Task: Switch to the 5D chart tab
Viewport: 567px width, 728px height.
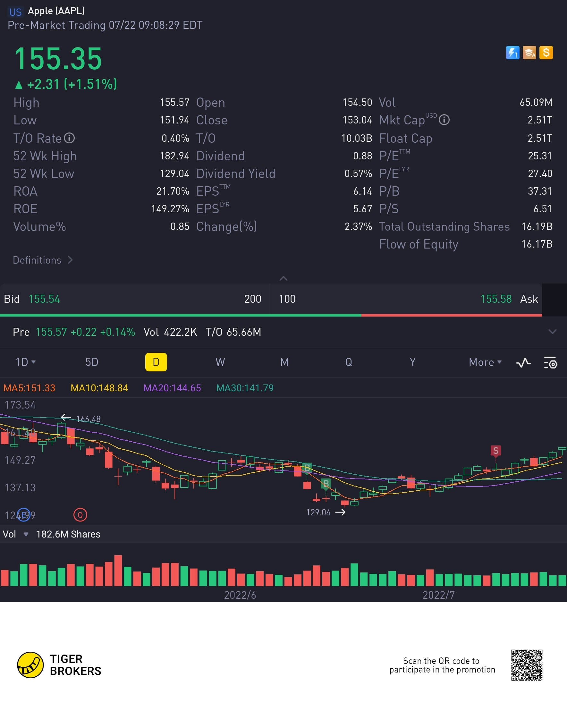Action: click(x=92, y=362)
